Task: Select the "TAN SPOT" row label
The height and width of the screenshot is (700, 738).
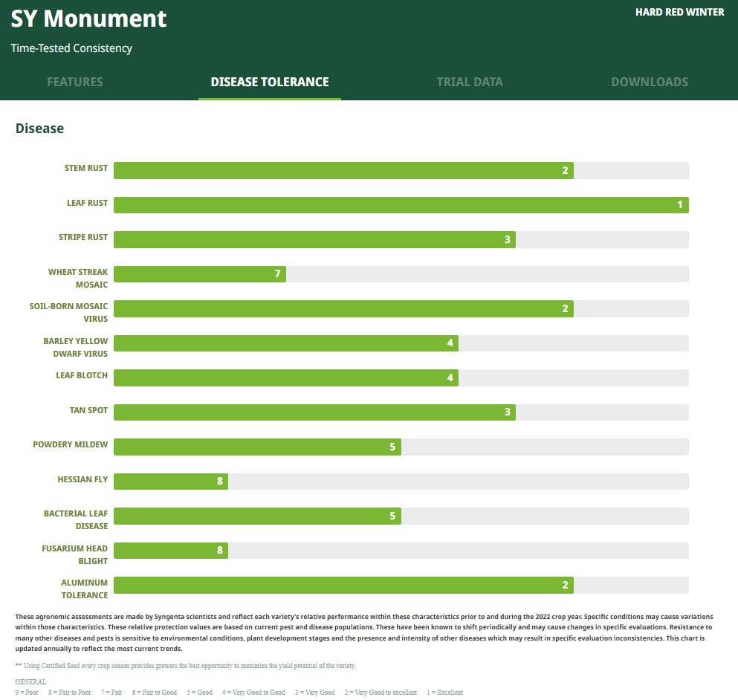Action: pos(88,410)
